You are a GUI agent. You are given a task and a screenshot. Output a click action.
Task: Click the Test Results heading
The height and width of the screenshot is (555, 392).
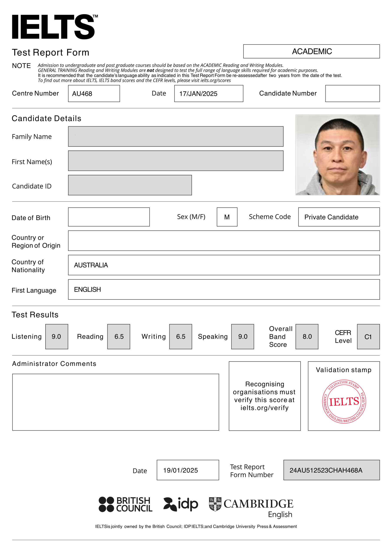(35, 315)
